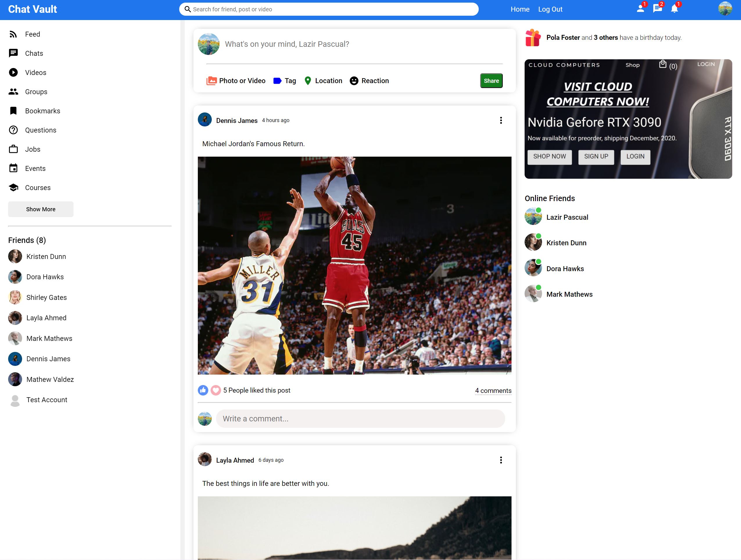741x560 pixels.
Task: Click the Photo or Video icon
Action: tap(211, 81)
